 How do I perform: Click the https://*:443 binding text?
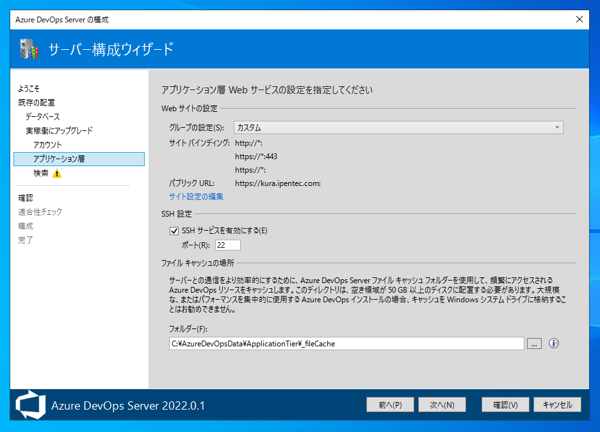(x=256, y=156)
